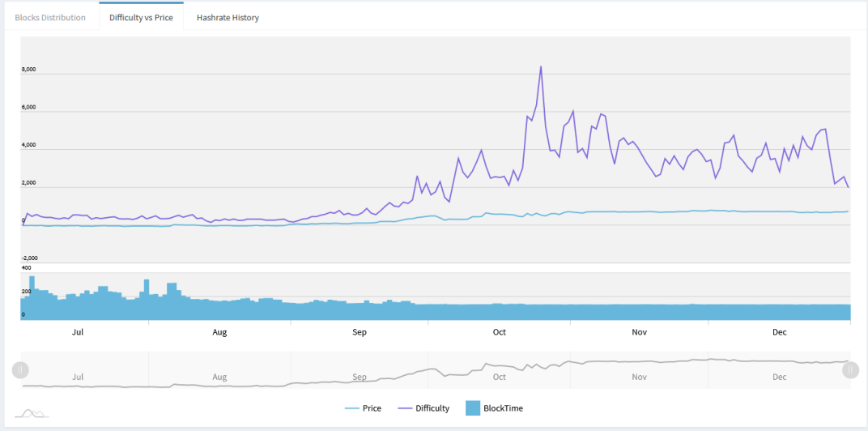Switch to the Hashrate History tab
Screen dimensions: 868x431
[x=228, y=17]
